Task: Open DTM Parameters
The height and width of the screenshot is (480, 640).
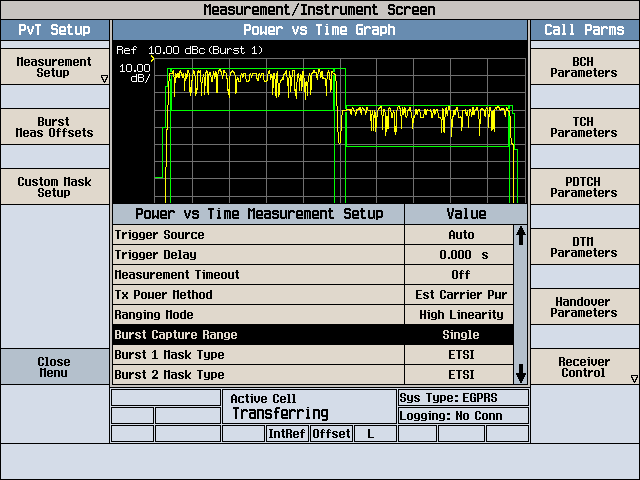Action: (584, 247)
